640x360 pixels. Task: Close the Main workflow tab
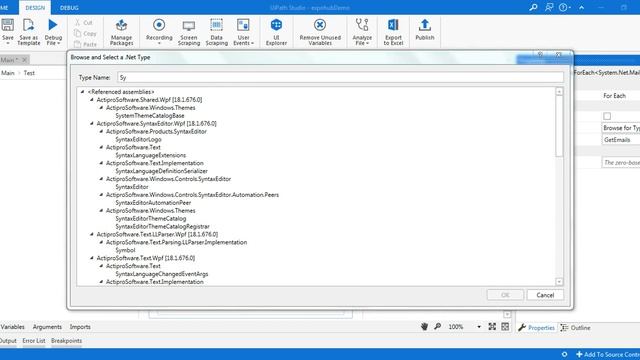click(24, 60)
